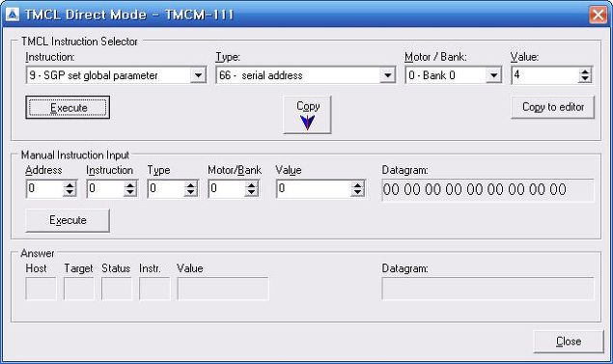
Task: Click the Close button
Action: click(x=569, y=342)
